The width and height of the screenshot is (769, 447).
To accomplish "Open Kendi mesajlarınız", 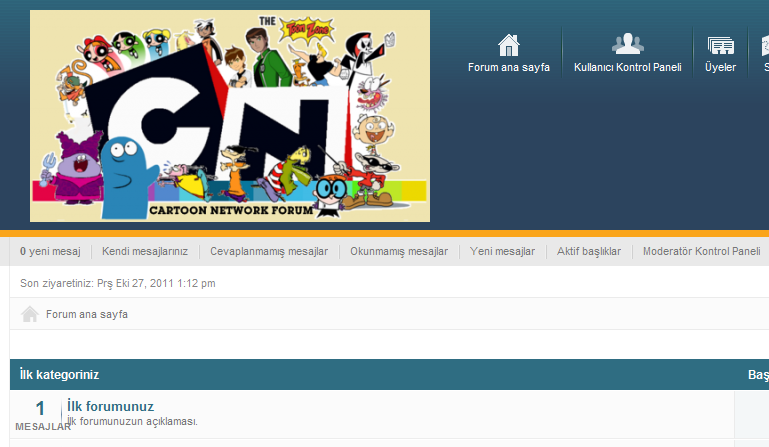I will pyautogui.click(x=145, y=251).
